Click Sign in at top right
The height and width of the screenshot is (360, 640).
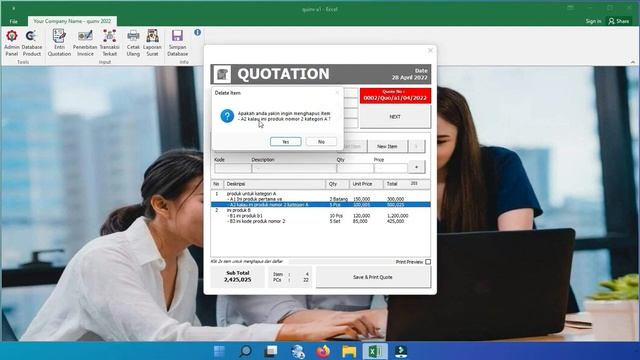click(x=593, y=21)
